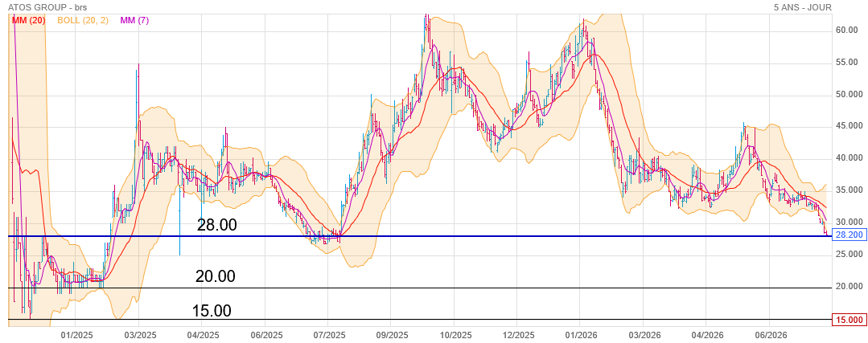Click the 01/2026 date axis label

(x=580, y=335)
